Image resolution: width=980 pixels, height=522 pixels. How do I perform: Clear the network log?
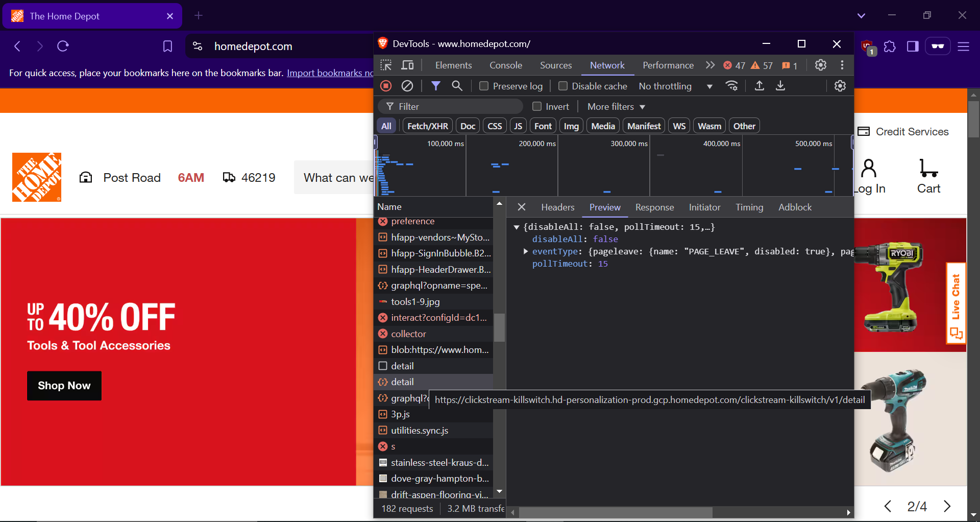pos(407,86)
